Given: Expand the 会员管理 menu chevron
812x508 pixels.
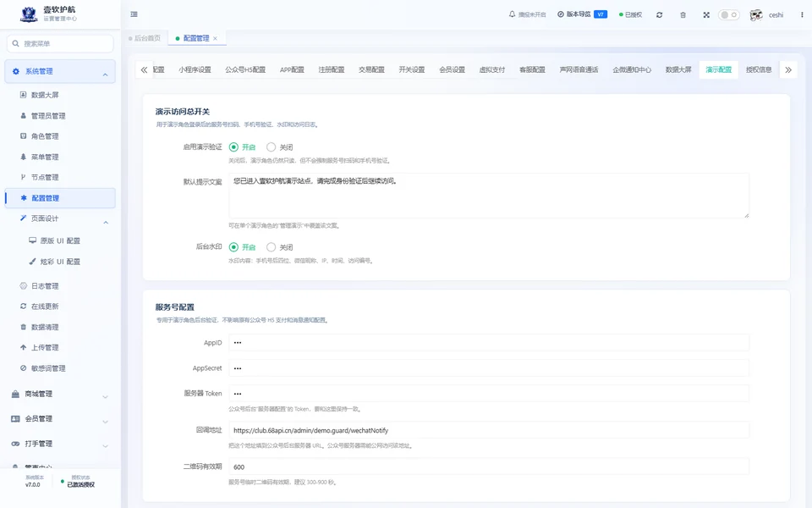Looking at the screenshot, I should (x=105, y=422).
